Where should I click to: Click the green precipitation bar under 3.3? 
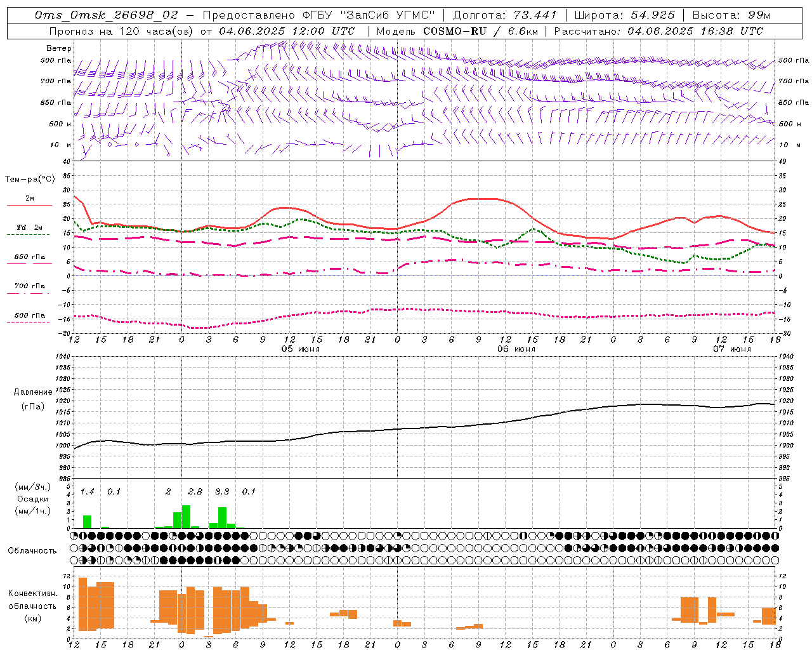click(x=223, y=518)
